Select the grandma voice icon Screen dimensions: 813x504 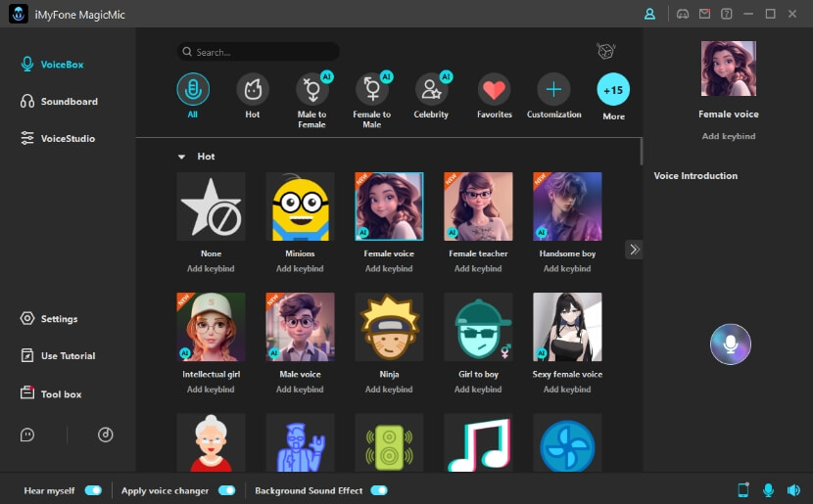(211, 443)
